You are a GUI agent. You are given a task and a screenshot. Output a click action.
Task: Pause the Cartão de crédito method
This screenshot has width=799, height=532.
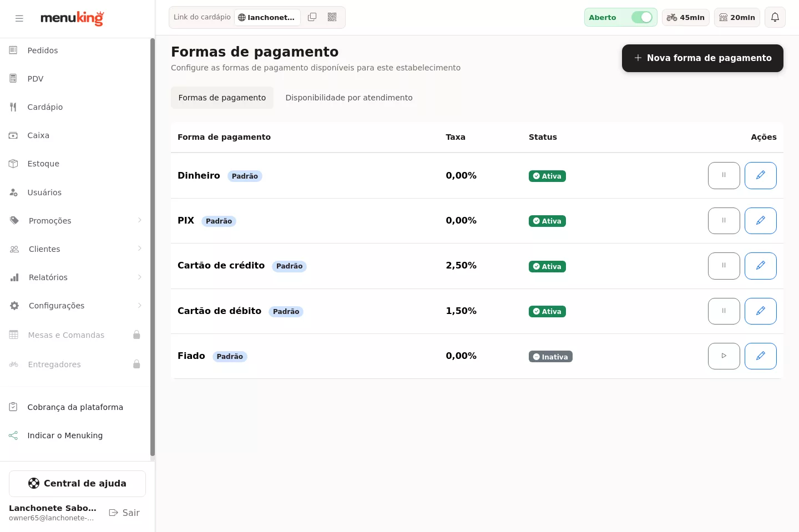point(724,266)
